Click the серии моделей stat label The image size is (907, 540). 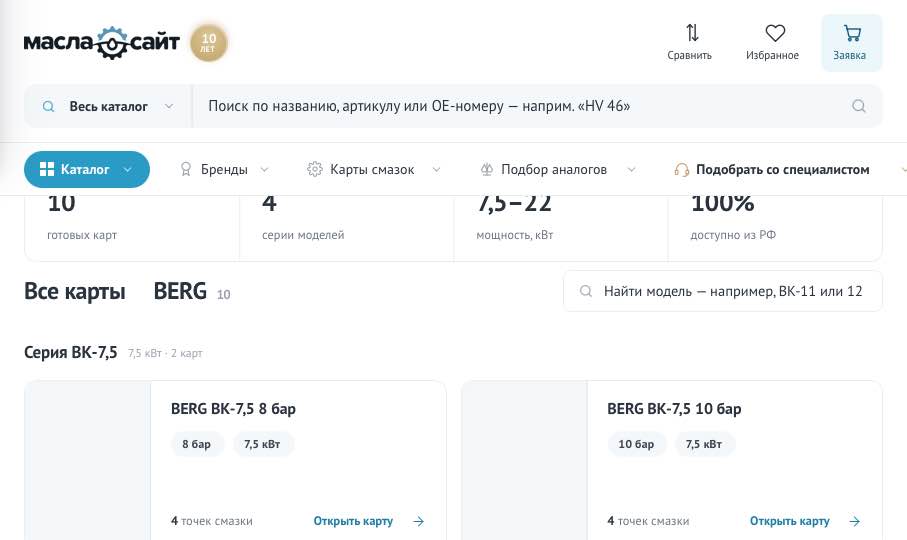coord(303,235)
